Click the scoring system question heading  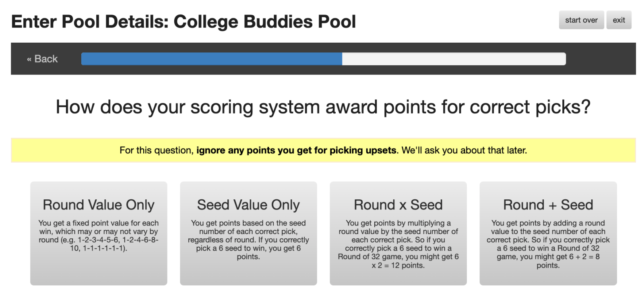pyautogui.click(x=323, y=107)
